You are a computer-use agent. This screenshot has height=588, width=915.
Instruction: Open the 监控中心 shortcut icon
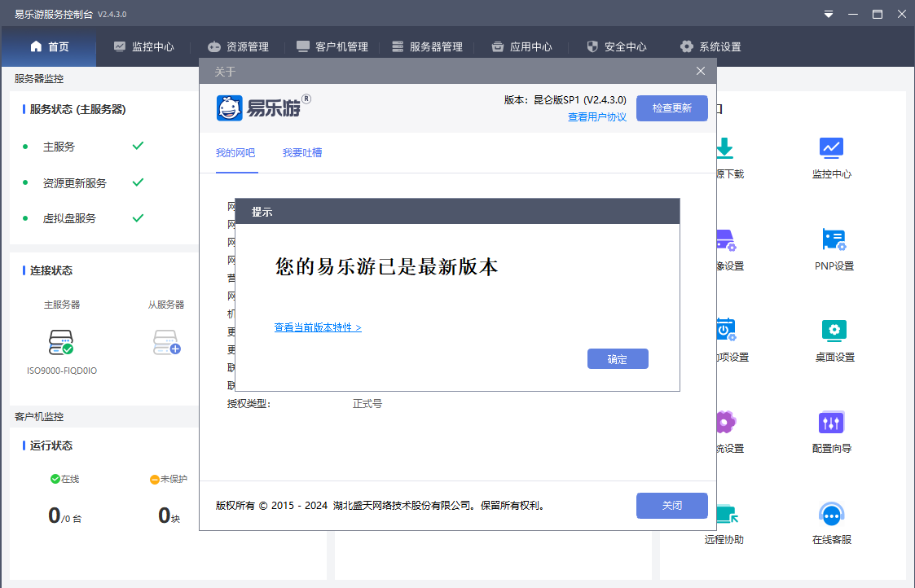(x=831, y=148)
